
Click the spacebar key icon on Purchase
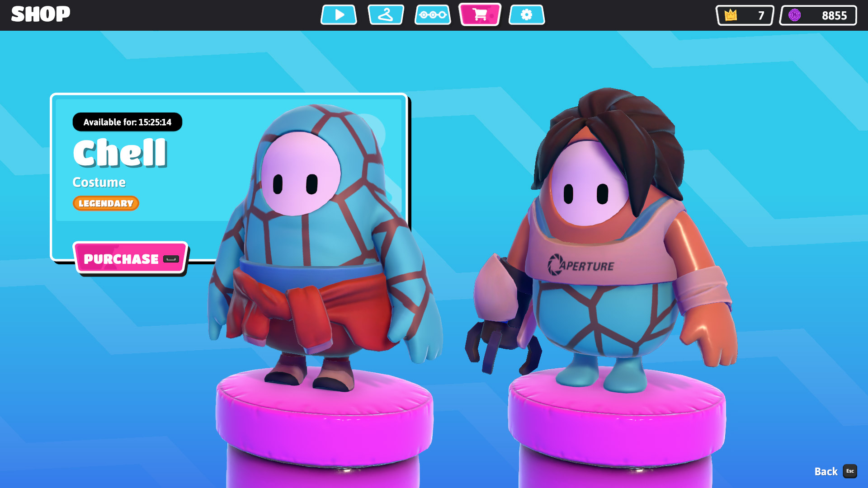pyautogui.click(x=171, y=259)
